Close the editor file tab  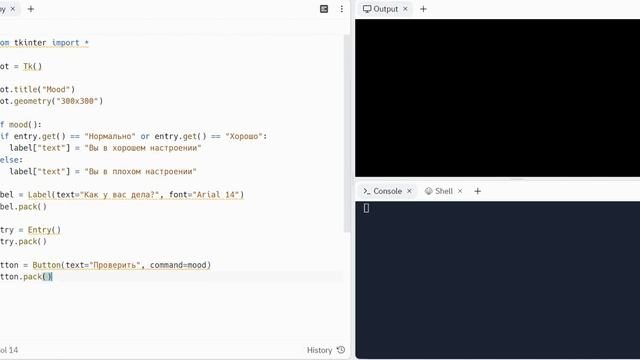[13, 9]
